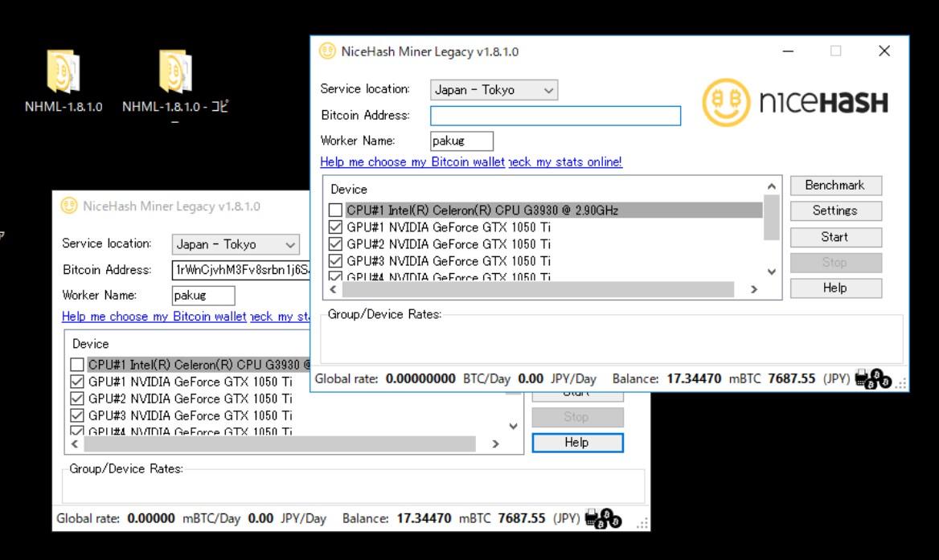
Task: Click the '7687.55' JPY balance in the back window
Action: (x=522, y=518)
